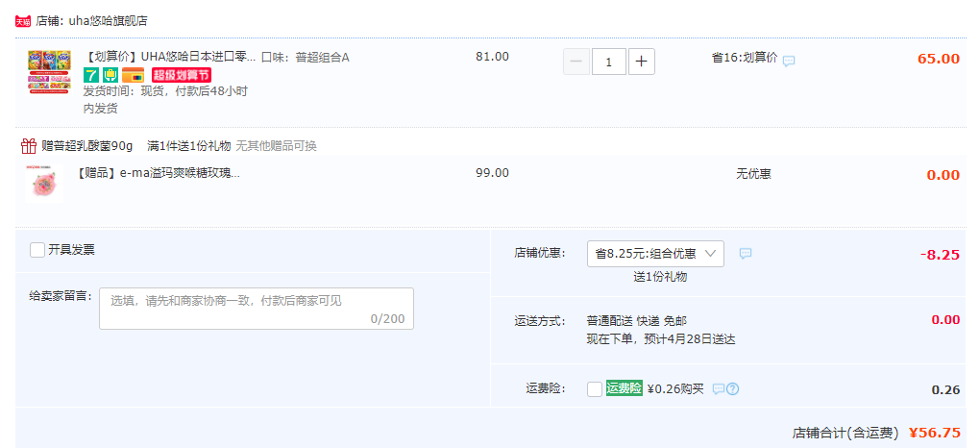980x448 pixels.
Task: Click the quantity input field showing 1
Action: click(609, 62)
